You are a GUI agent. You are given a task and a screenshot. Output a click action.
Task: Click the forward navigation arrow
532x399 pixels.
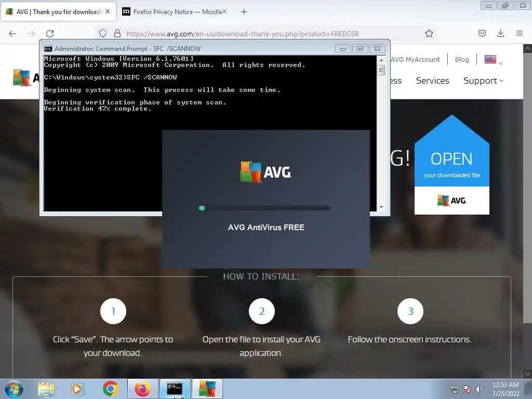pyautogui.click(x=31, y=33)
